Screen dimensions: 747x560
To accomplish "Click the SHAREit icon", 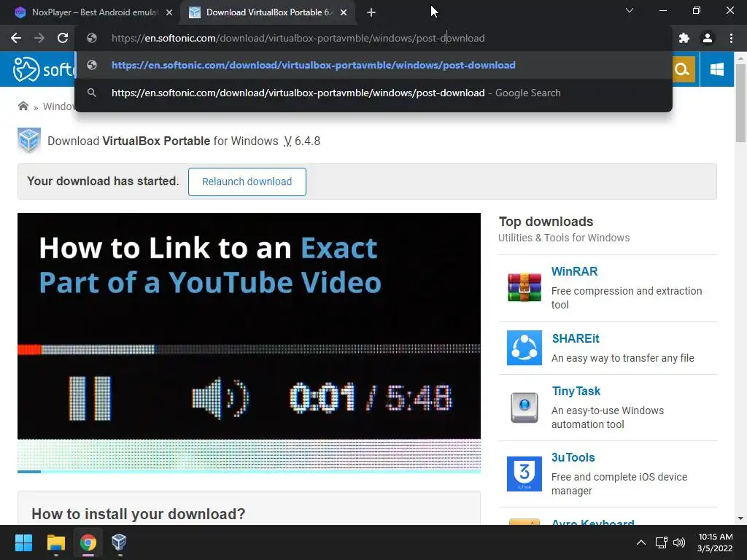I will point(524,348).
